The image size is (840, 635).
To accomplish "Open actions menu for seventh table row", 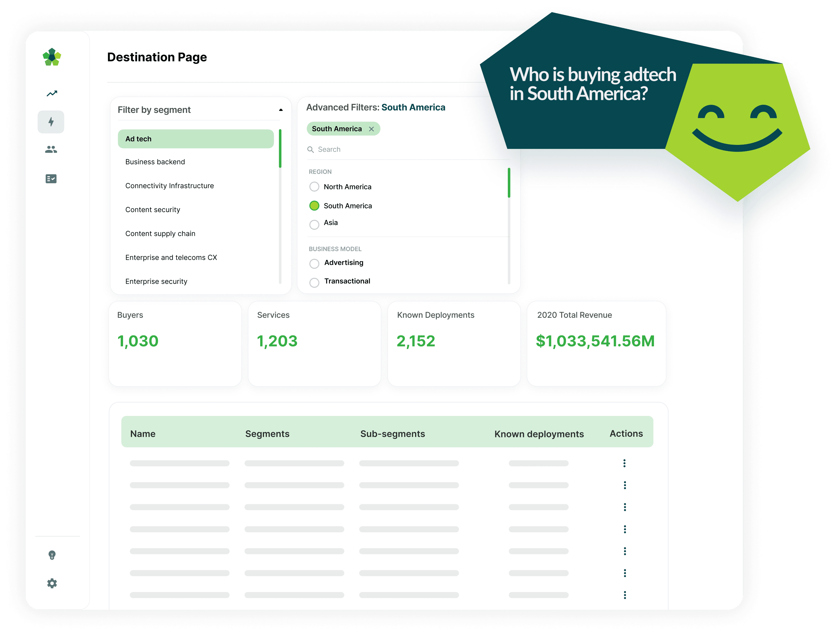I will (625, 595).
